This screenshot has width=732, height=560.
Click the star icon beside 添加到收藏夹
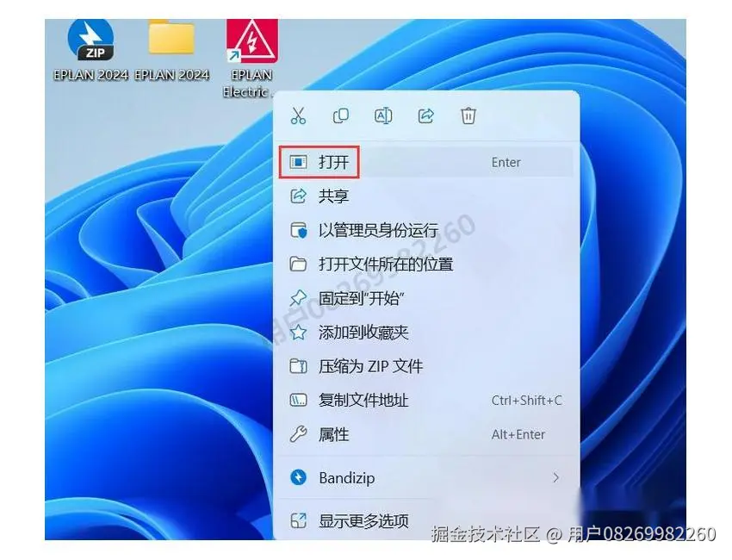(x=298, y=333)
